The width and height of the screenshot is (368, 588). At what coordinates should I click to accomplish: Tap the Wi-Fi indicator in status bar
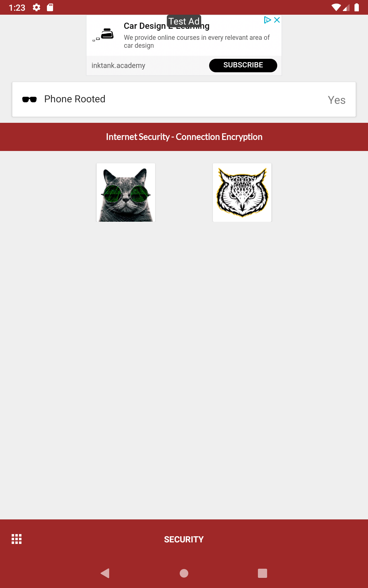click(336, 7)
